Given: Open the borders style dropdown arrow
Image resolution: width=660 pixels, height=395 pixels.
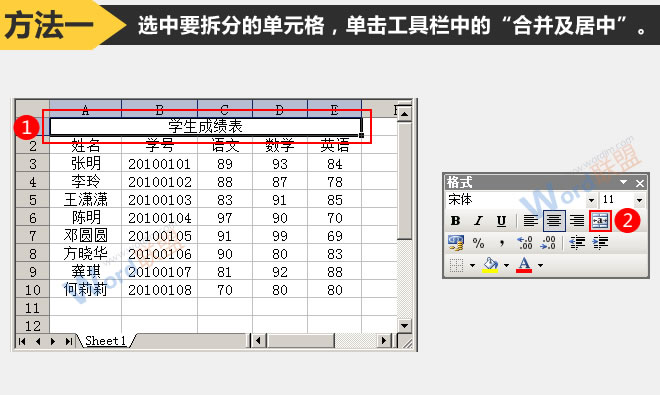Looking at the screenshot, I should click(472, 265).
